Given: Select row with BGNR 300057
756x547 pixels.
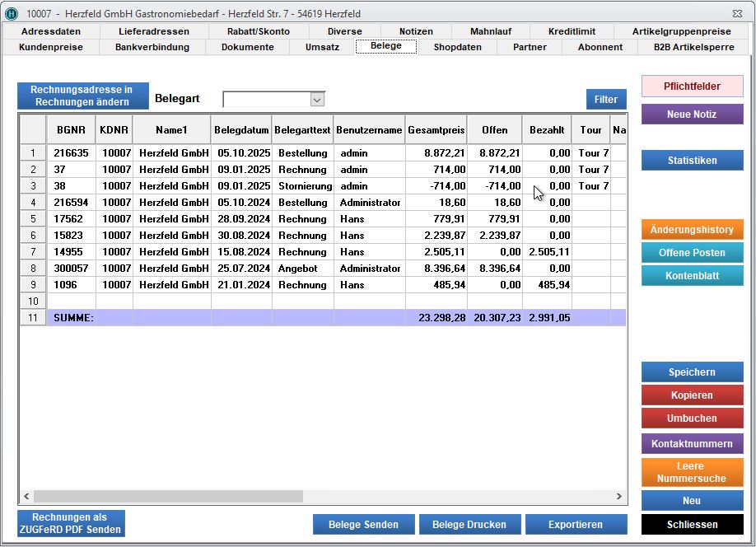Looking at the screenshot, I should 71,269.
